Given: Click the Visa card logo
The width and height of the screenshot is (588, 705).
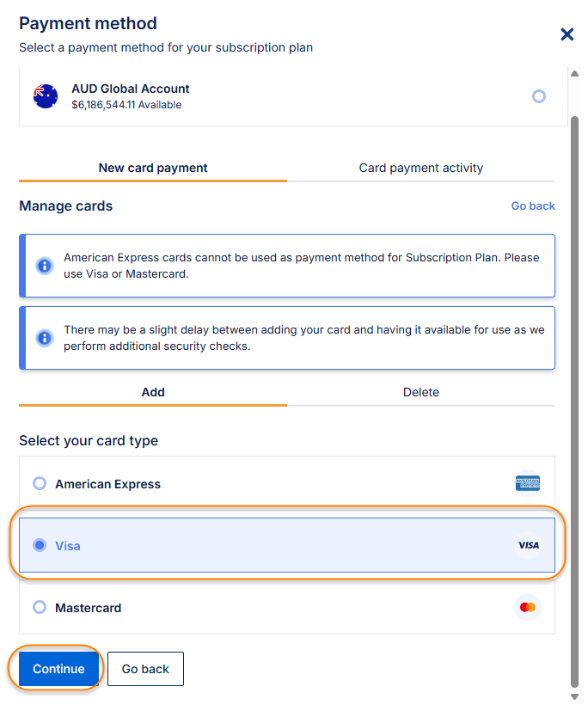Looking at the screenshot, I should 528,545.
